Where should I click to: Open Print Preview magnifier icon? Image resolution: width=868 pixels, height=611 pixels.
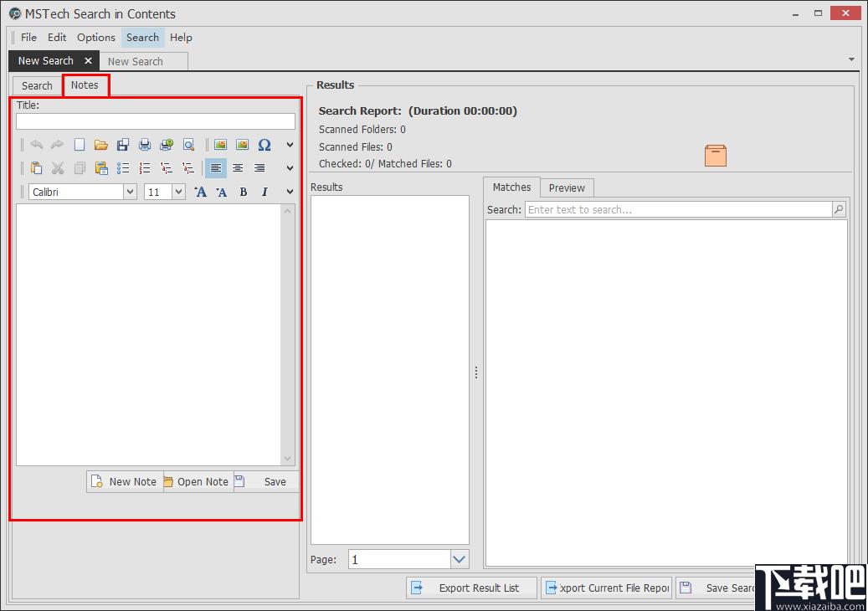tap(189, 145)
